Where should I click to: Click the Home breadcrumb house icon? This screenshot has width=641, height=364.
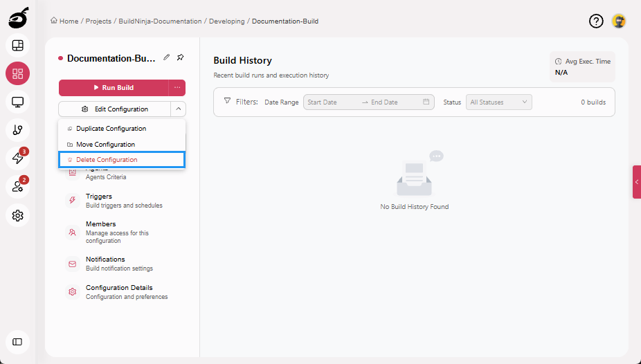coord(53,21)
